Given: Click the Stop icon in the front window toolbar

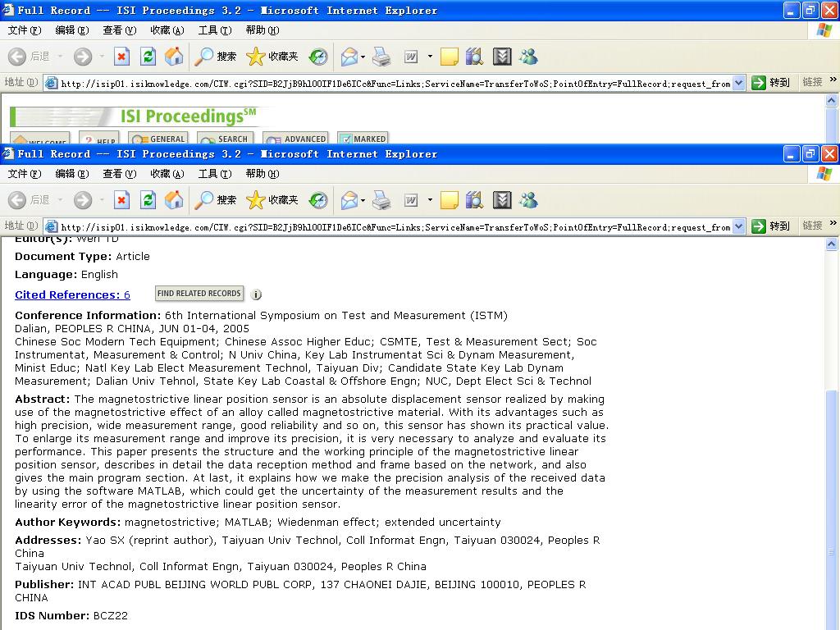Looking at the screenshot, I should point(121,200).
